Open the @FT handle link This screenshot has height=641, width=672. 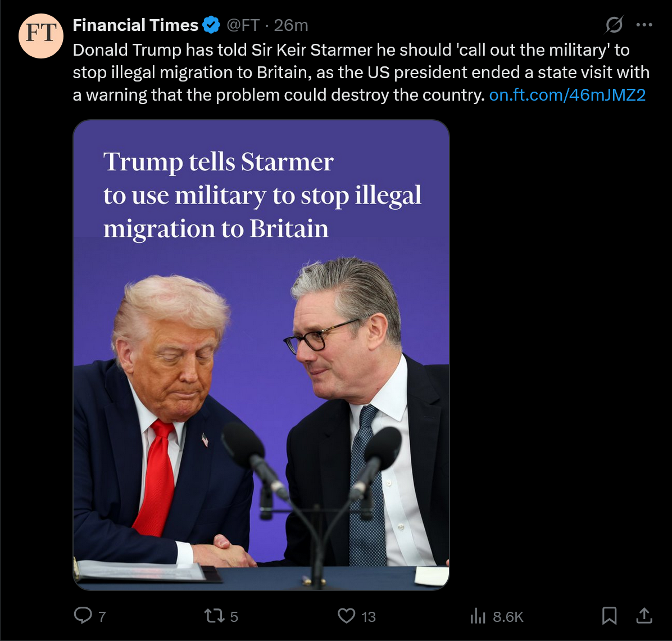point(243,25)
